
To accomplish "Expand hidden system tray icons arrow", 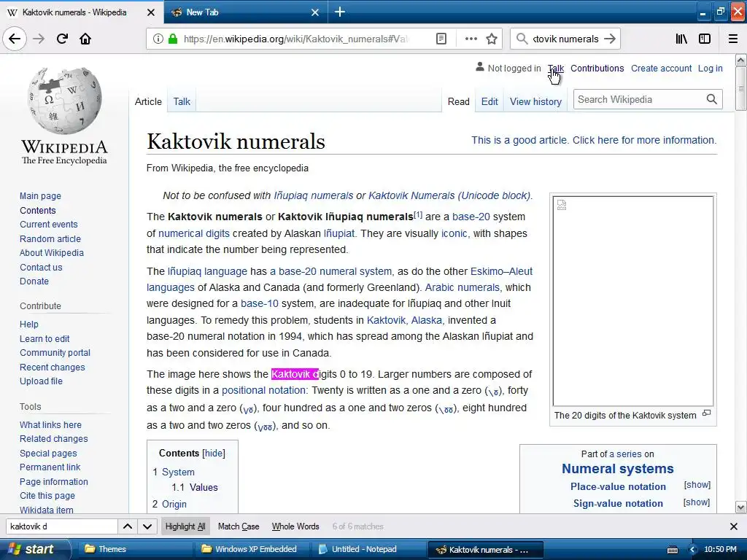I will [x=692, y=550].
